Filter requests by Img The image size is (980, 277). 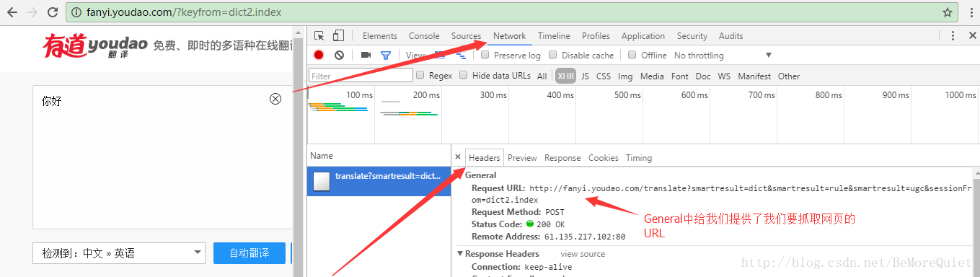pos(625,76)
